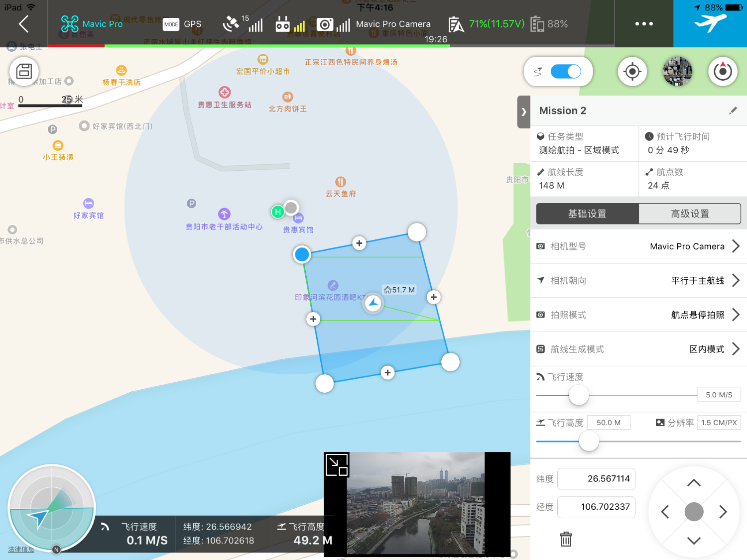The height and width of the screenshot is (560, 747).
Task: Open 相机型号 Mavic Pro Camera selection
Action: [x=638, y=246]
